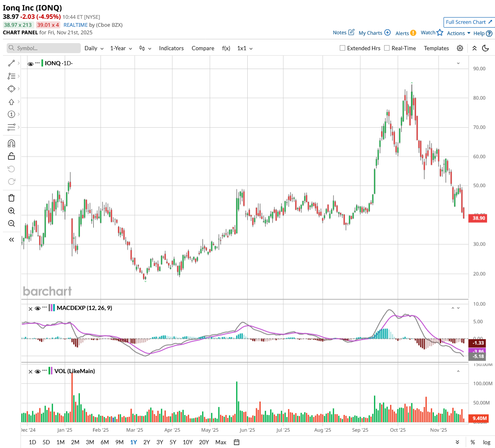Zoom out of the chart
This screenshot has width=495, height=448.
pyautogui.click(x=11, y=223)
